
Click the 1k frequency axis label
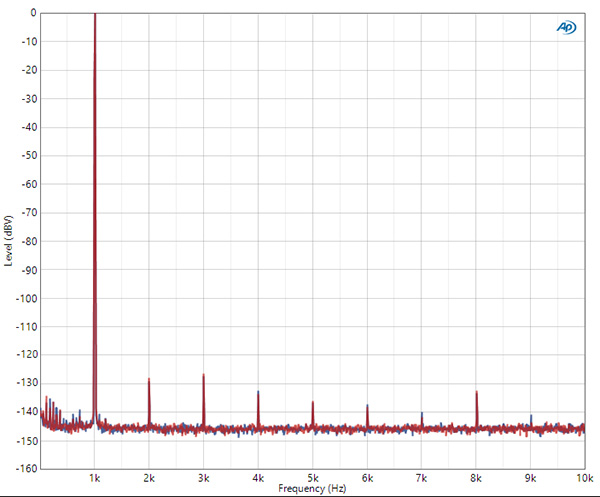95,478
